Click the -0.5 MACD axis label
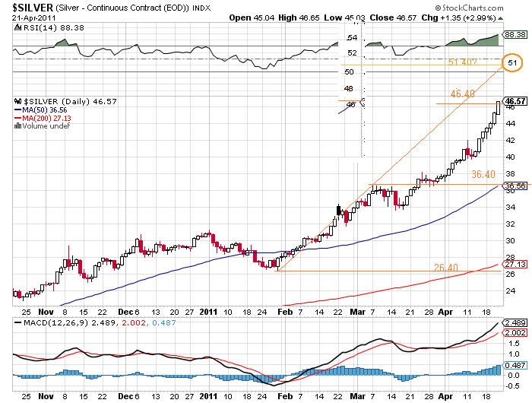Viewport: 532px width, 403px height. click(x=512, y=386)
